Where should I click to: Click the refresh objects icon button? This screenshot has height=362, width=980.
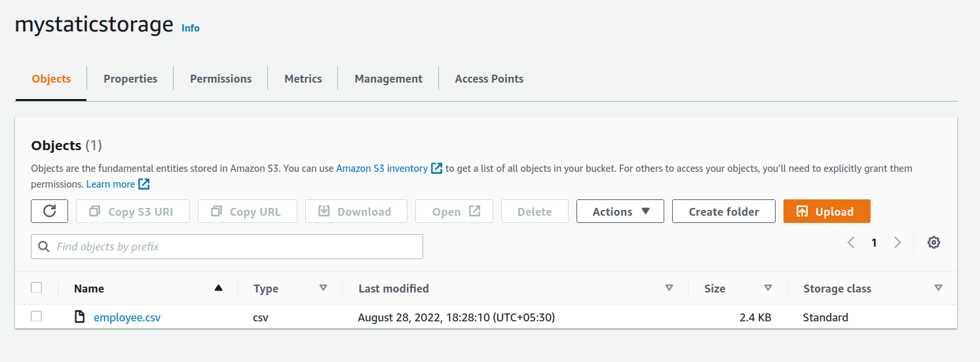coord(49,211)
